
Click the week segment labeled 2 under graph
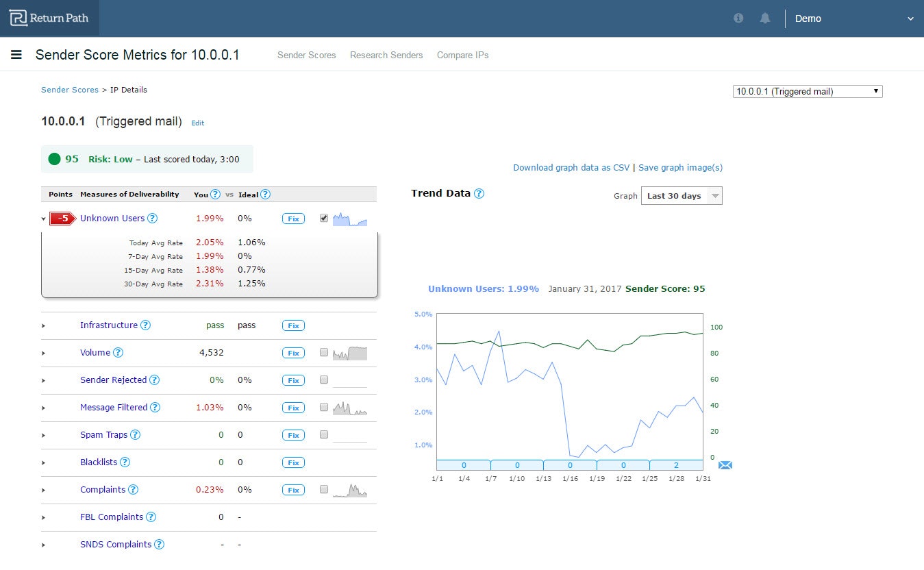click(x=676, y=465)
